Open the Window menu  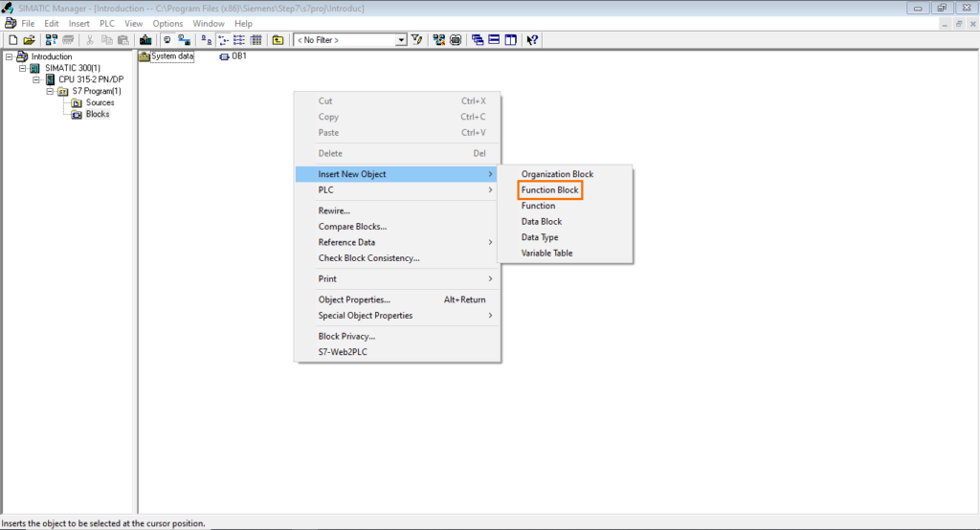209,24
